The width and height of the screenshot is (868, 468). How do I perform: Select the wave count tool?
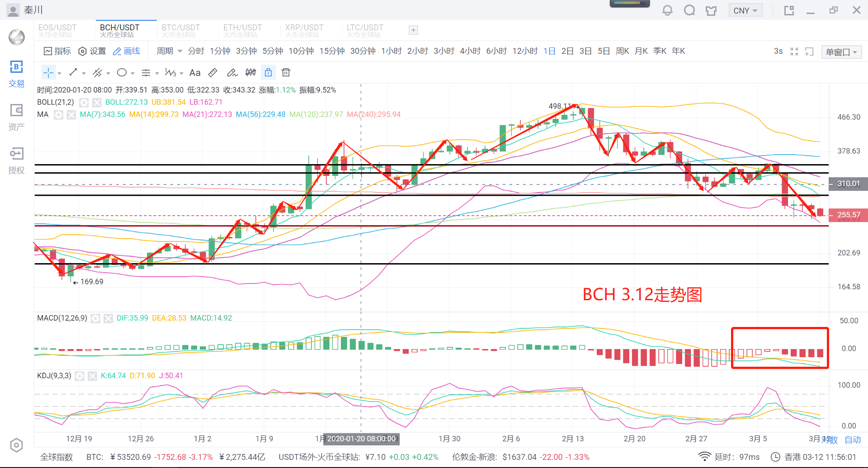click(170, 72)
